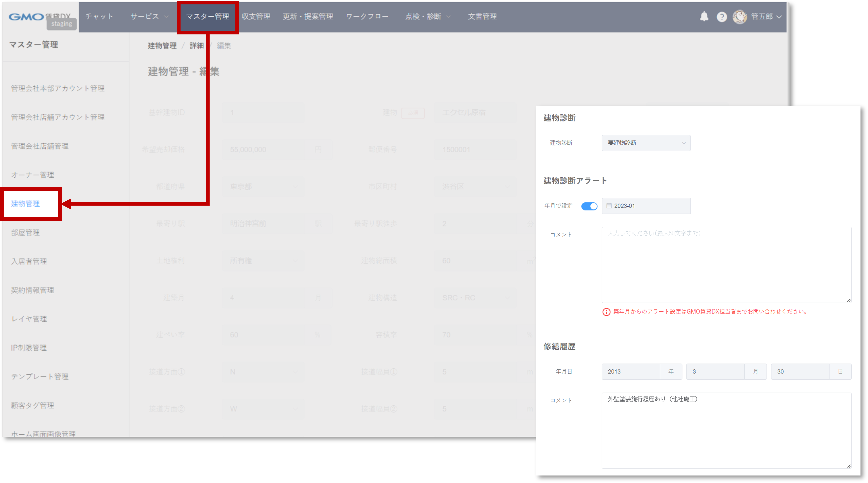Open 部屋管理 in the sidebar

click(x=26, y=232)
